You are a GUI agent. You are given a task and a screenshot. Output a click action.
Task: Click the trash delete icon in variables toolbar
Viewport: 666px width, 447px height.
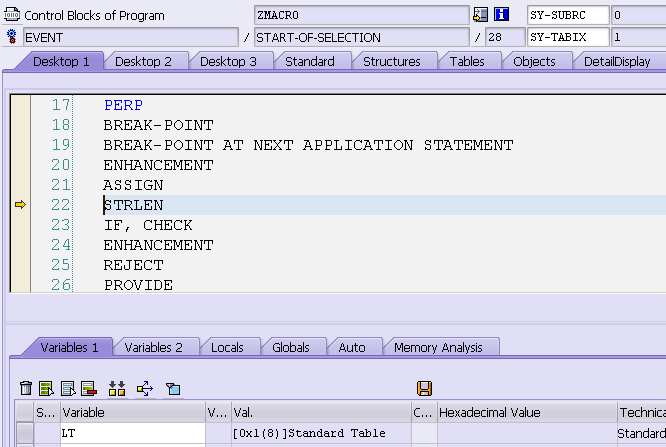click(x=26, y=388)
